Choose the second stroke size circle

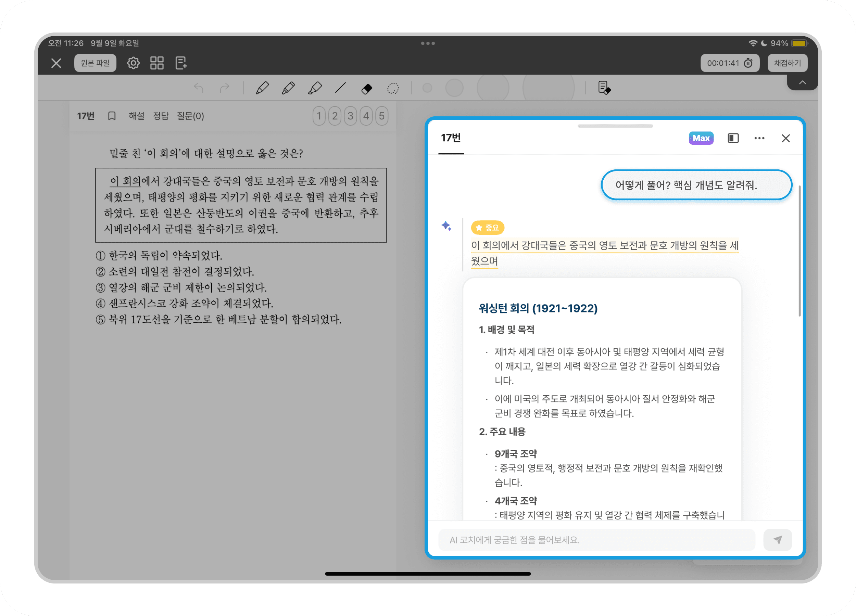[454, 88]
